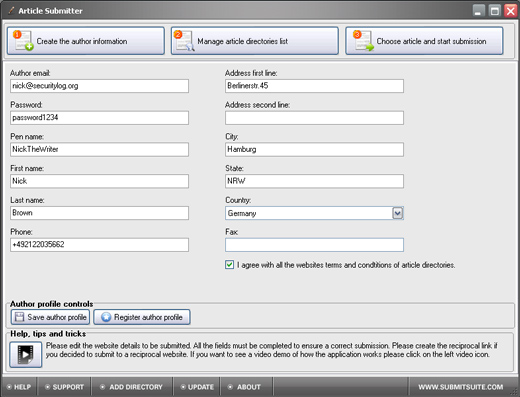
Task: Click the step 2 document magnifier icon
Action: click(184, 41)
